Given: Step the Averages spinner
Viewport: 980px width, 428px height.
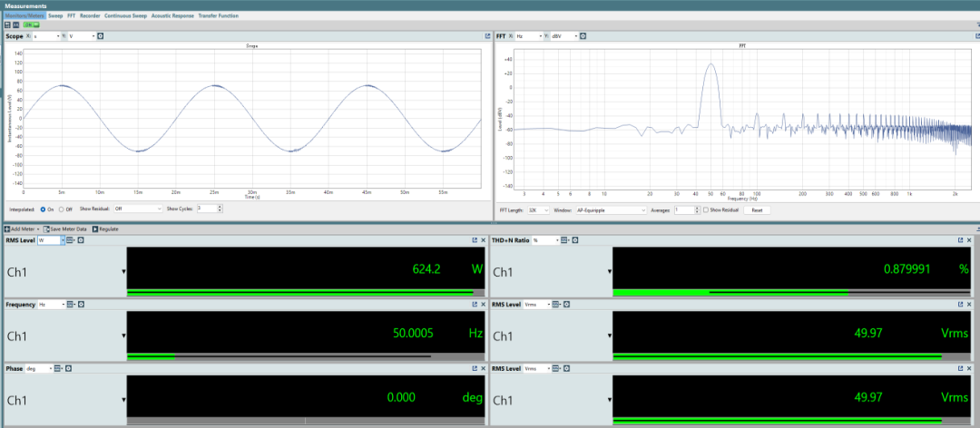Looking at the screenshot, I should [x=696, y=210].
